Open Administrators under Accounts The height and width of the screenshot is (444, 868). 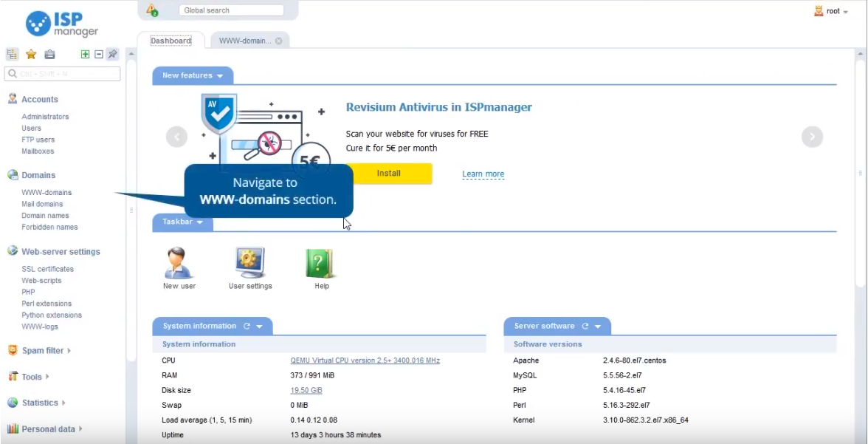pos(46,117)
